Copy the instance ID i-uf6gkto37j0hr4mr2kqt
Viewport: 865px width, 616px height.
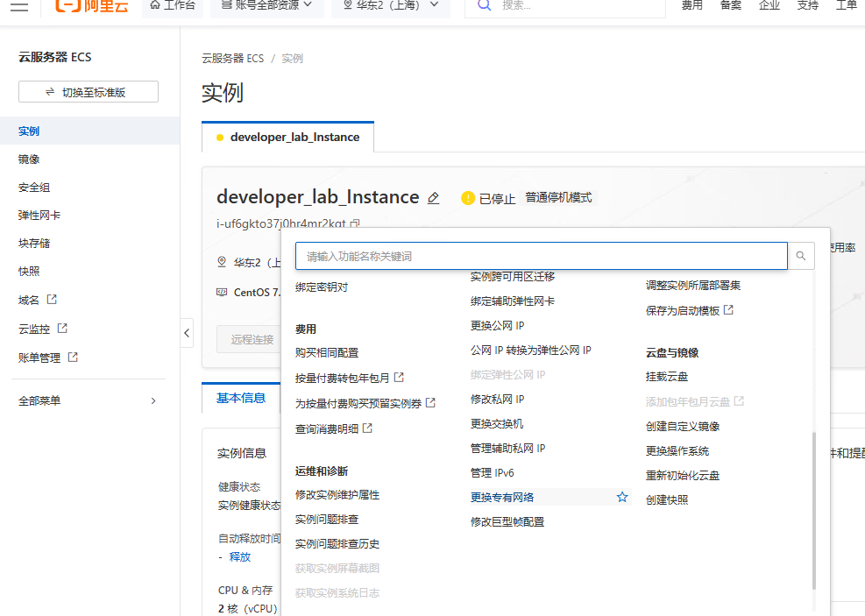click(x=355, y=223)
